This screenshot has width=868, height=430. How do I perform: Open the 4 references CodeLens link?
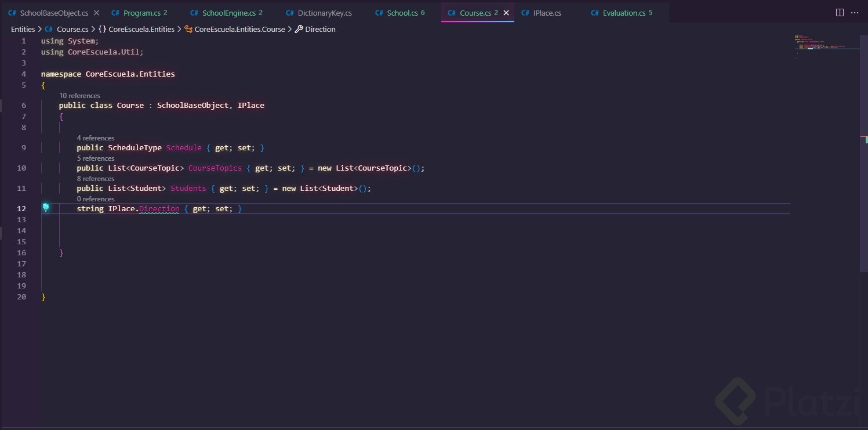(x=96, y=138)
